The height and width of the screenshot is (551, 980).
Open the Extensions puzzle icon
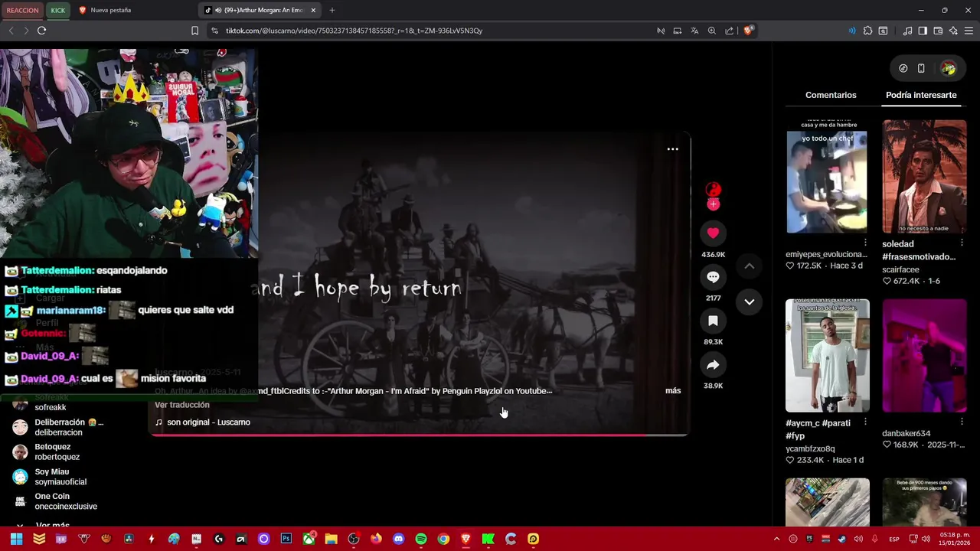point(867,31)
